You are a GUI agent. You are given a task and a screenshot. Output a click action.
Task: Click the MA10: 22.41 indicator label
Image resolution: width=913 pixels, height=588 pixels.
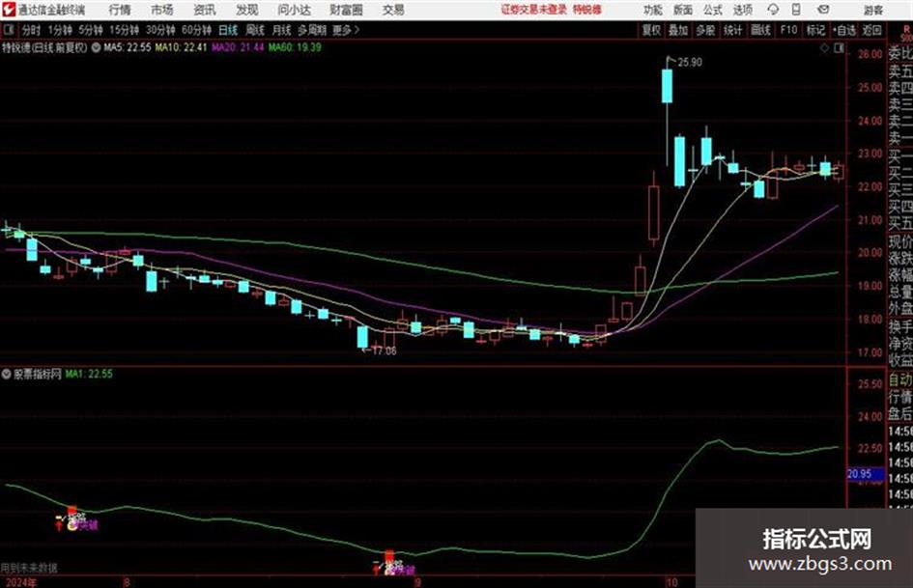[181, 47]
